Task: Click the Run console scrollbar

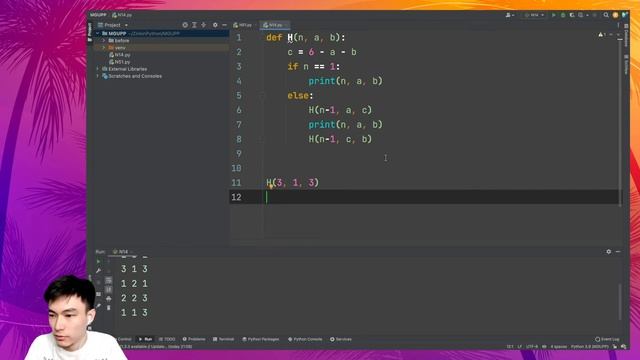Action: pyautogui.click(x=620, y=302)
